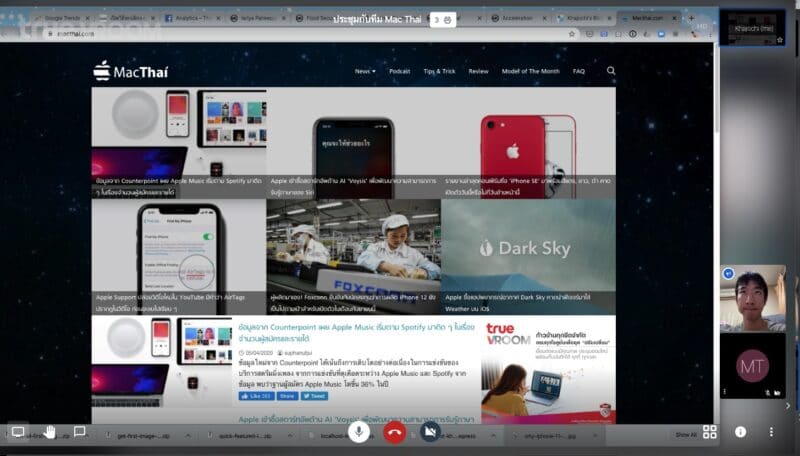Select the Macthai.com browser tab
Image resolution: width=800 pixels, height=456 pixels.
click(648, 18)
